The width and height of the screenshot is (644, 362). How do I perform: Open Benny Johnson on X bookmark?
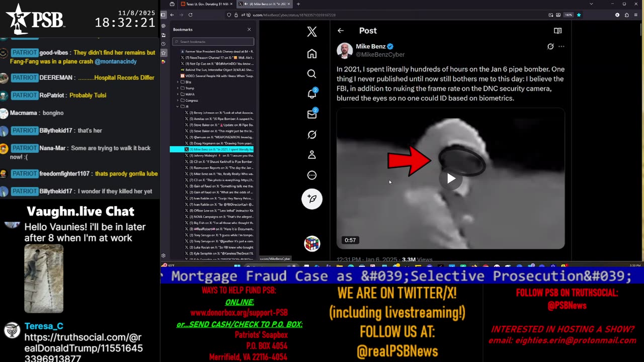pos(218,113)
